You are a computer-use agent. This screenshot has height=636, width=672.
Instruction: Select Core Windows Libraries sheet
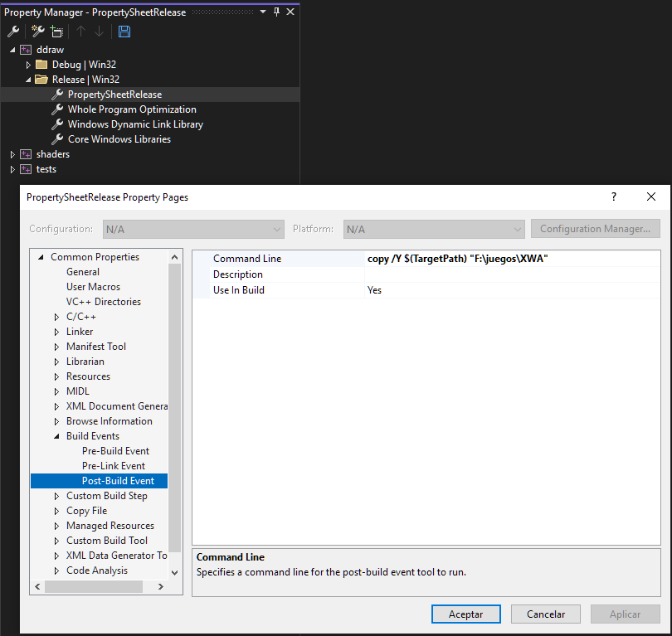click(119, 139)
